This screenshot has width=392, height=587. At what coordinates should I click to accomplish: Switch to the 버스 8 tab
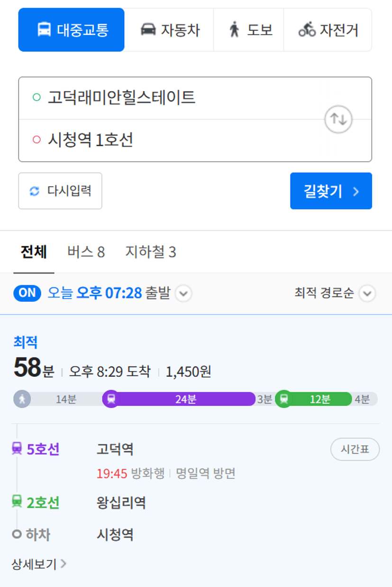point(86,252)
